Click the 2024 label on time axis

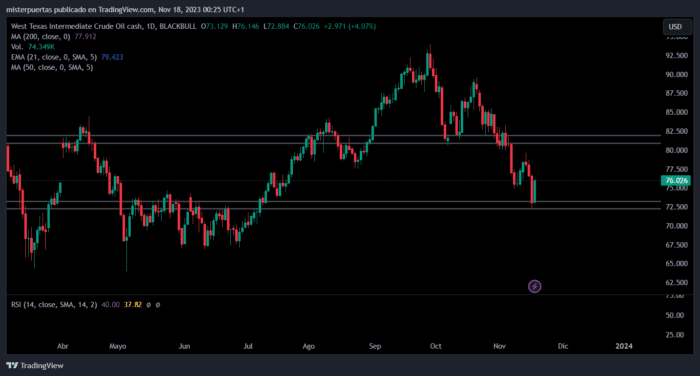click(624, 346)
